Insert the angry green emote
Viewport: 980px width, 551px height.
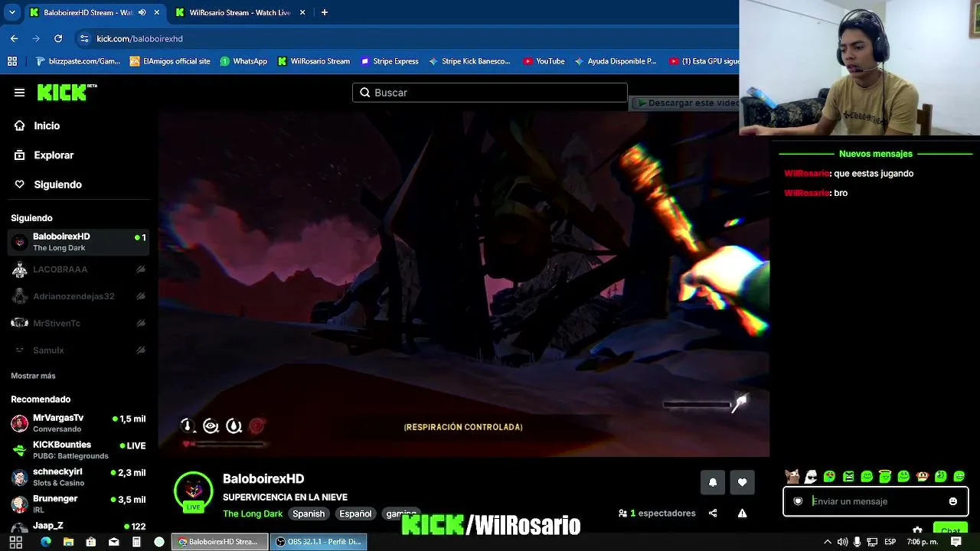pyautogui.click(x=848, y=476)
